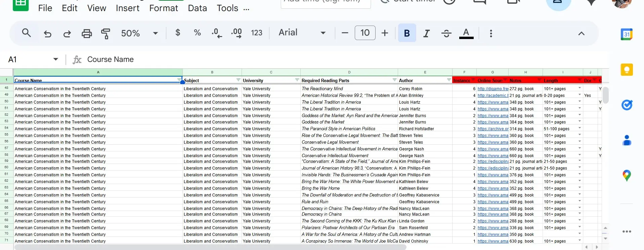Screen dimensions: 644x250
Task: Open the Amazon link in Sam Rosenfeld row
Action: 493,228
